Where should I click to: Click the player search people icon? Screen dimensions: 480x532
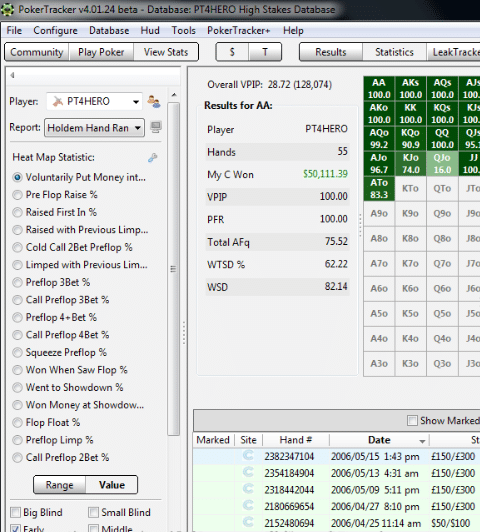(x=154, y=101)
